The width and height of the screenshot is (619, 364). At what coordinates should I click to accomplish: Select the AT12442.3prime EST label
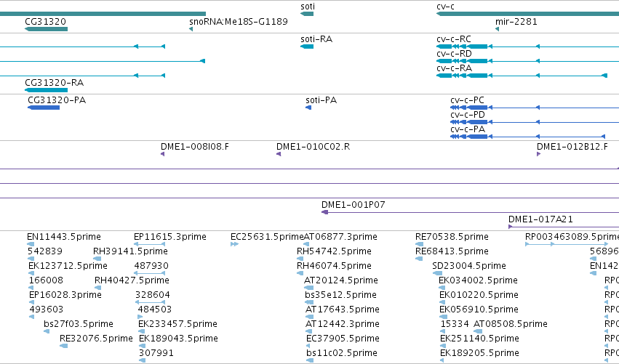pos(343,324)
